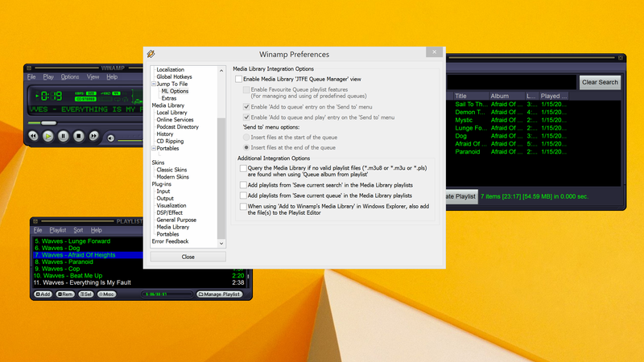Click the Add button in playlist editor
Image resolution: width=644 pixels, height=362 pixels.
tap(43, 294)
